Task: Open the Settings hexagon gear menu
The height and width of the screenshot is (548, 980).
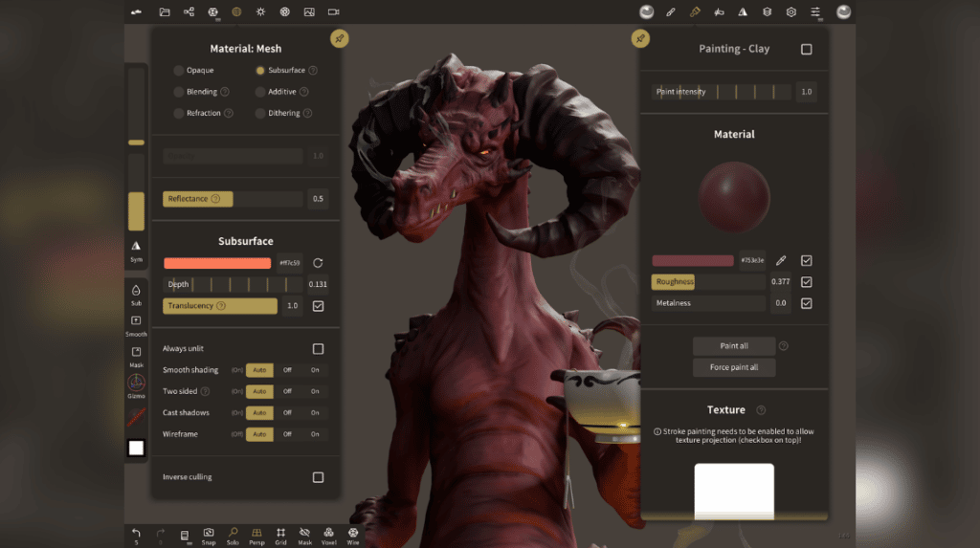Action: tap(791, 11)
